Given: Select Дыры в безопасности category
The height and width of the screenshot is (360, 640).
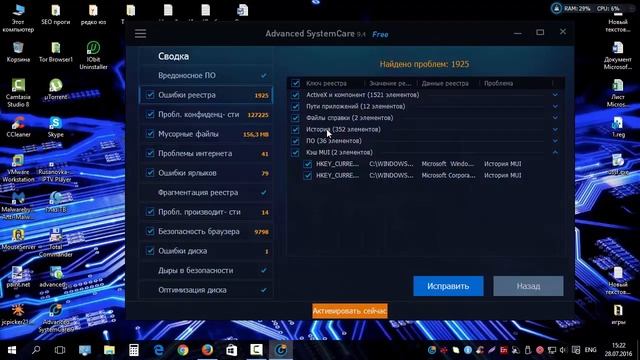Looking at the screenshot, I should 206,271.
